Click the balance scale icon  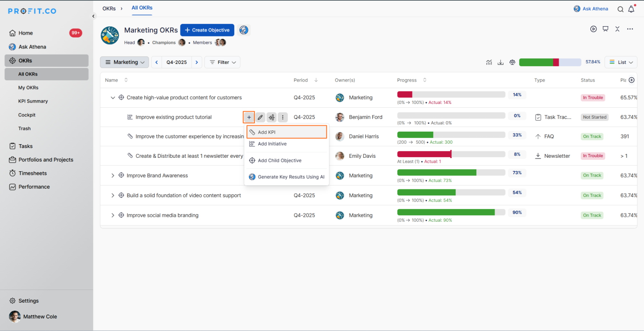tap(512, 62)
